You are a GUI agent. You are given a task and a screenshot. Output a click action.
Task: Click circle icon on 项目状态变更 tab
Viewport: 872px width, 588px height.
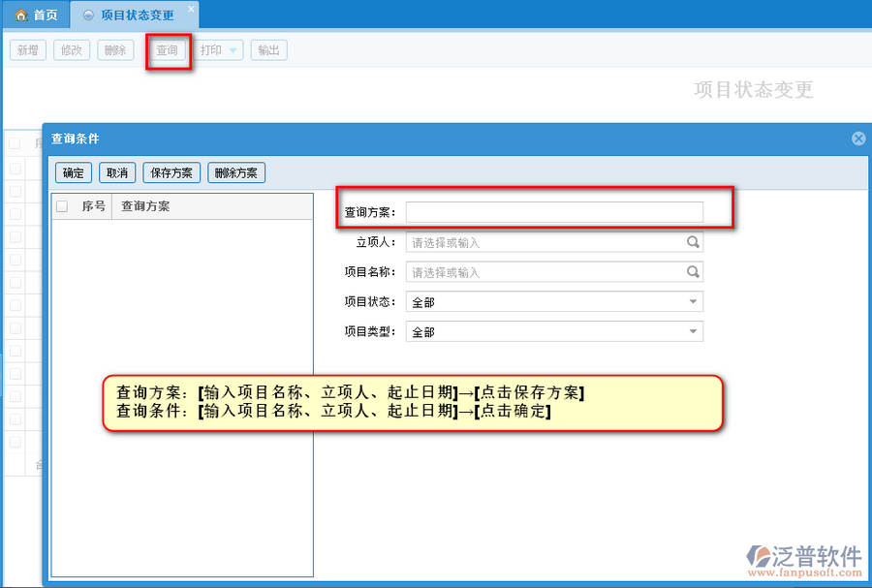pos(88,15)
